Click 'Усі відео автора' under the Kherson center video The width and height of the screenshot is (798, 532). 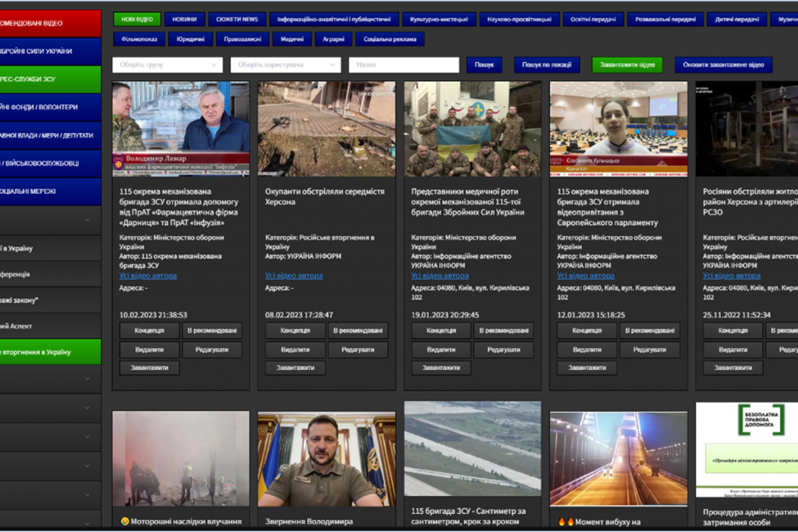coord(294,276)
